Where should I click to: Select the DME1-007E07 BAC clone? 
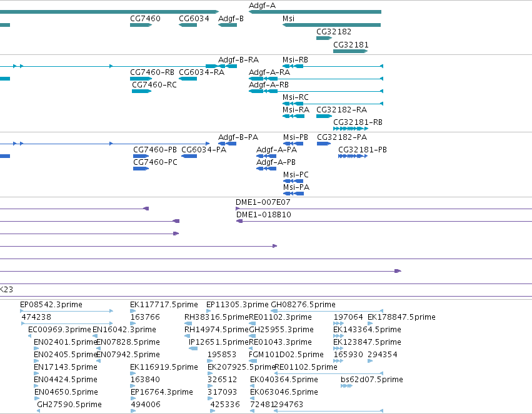(384, 209)
